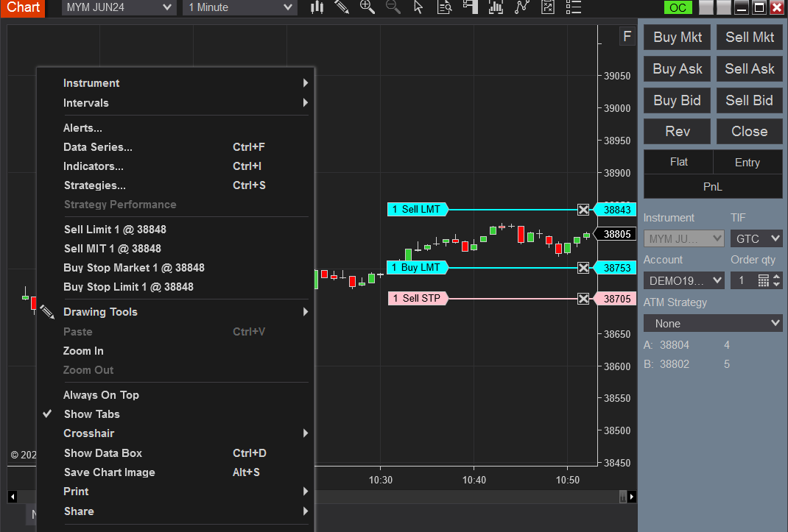Place Sell Limit 1 @ 38848
This screenshot has height=532, width=788.
point(176,230)
